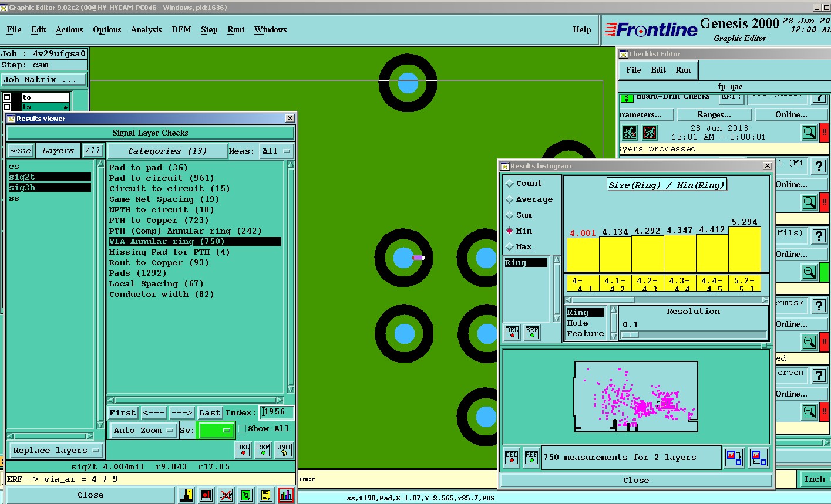Click the DEL icon in Results viewer
The height and width of the screenshot is (504, 831).
243,450
